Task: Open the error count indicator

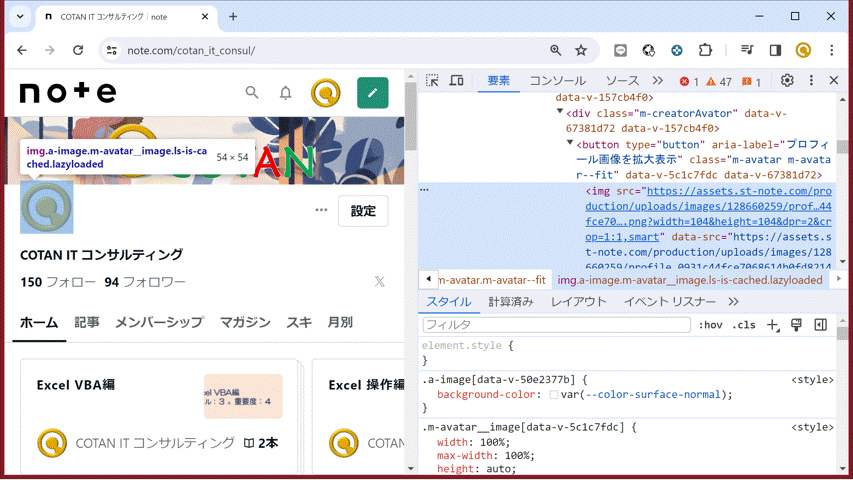Action: 689,82
